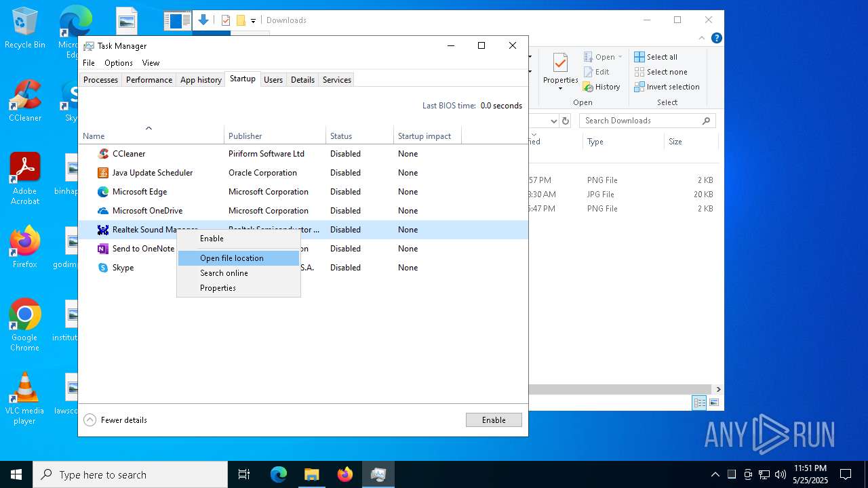Click the Enable button at bottom right
868x488 pixels.
pos(494,420)
